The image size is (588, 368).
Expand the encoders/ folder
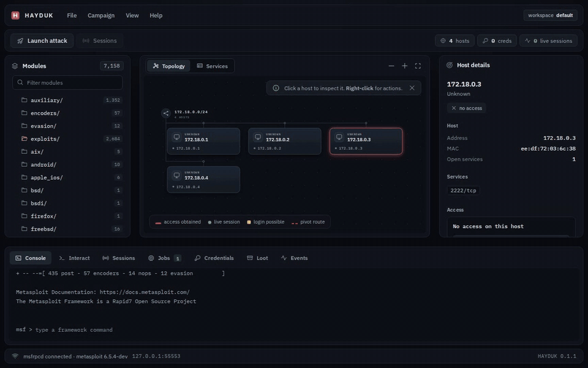(x=71, y=113)
